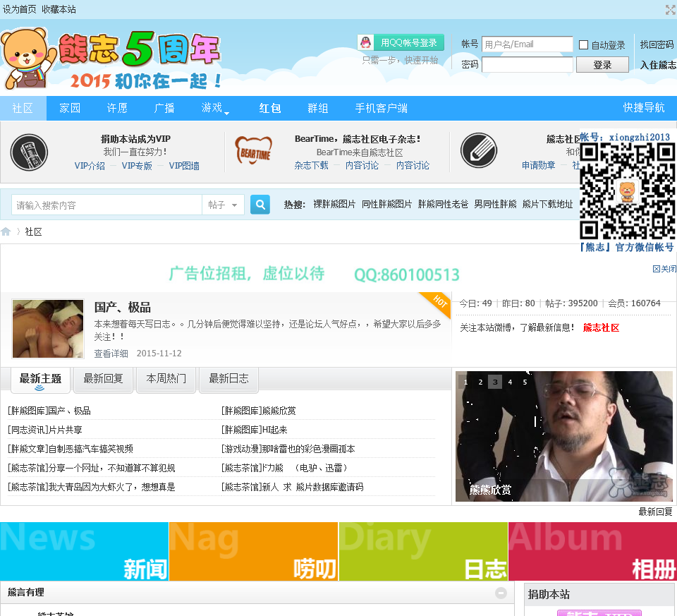The image size is (677, 616).
Task: Click the 找回密码 link
Action: tap(657, 44)
